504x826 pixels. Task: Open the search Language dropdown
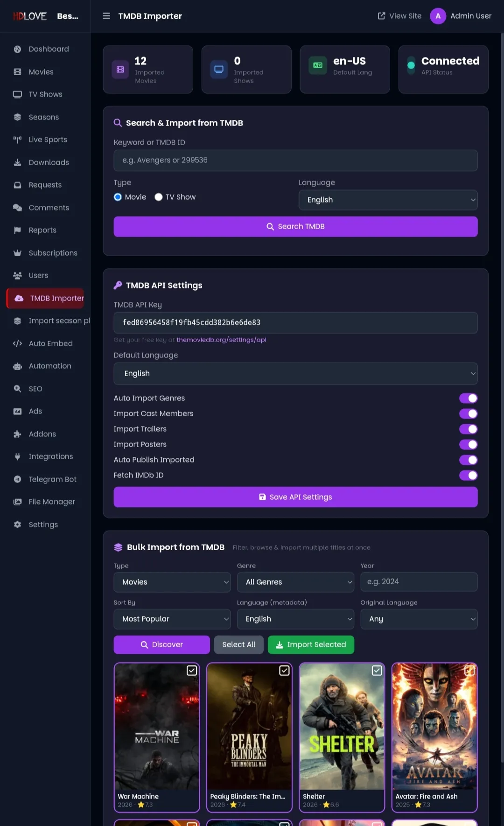[388, 200]
